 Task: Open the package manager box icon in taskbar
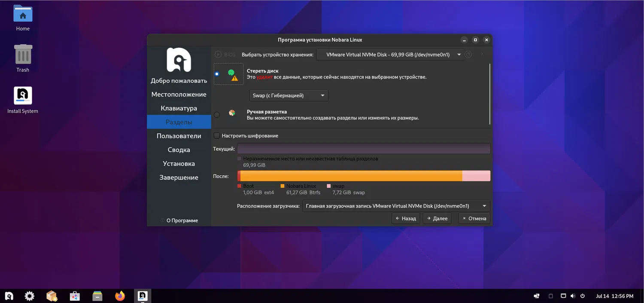click(52, 296)
